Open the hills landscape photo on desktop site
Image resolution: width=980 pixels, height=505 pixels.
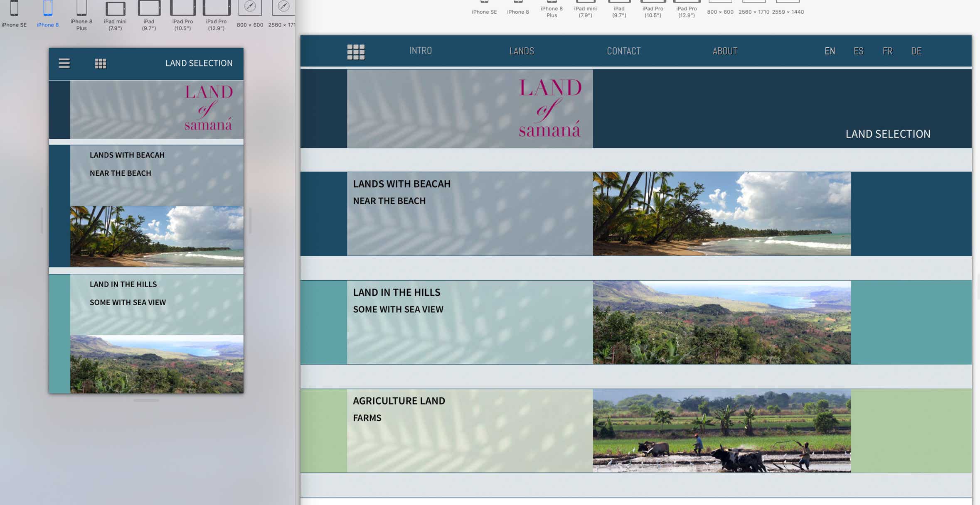pos(721,322)
